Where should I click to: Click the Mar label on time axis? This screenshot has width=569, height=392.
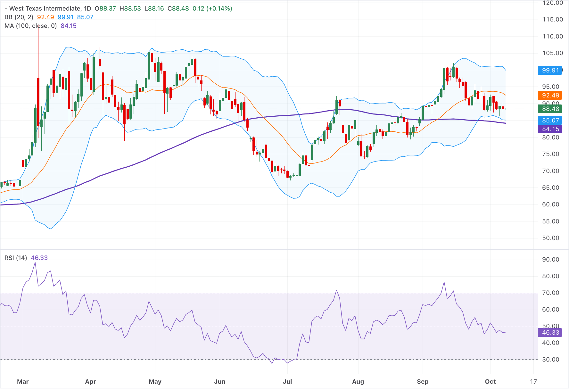[23, 382]
